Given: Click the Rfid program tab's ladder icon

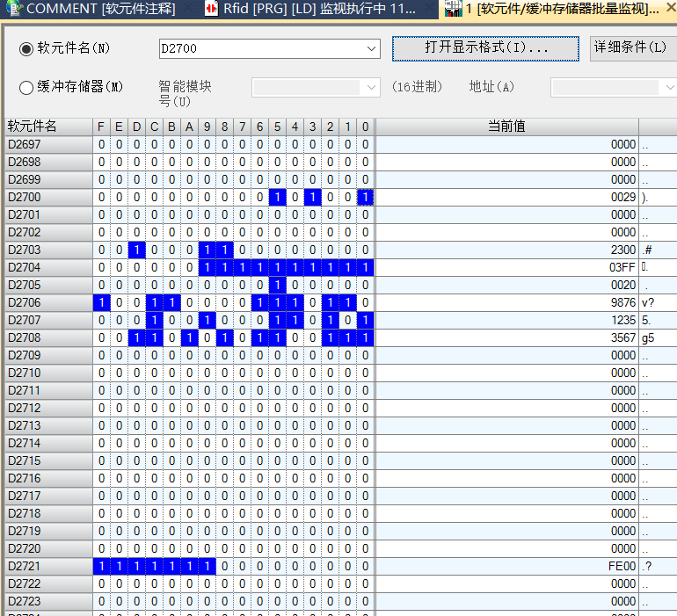Looking at the screenshot, I should coord(211,9).
